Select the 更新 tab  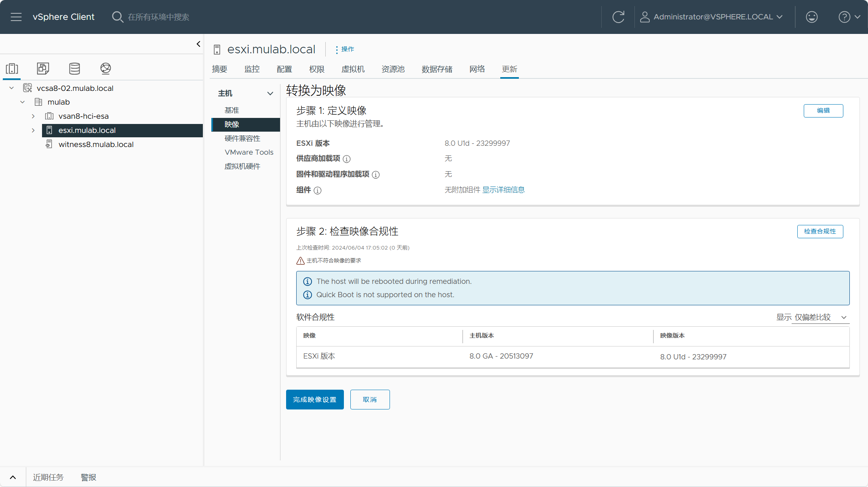point(510,69)
